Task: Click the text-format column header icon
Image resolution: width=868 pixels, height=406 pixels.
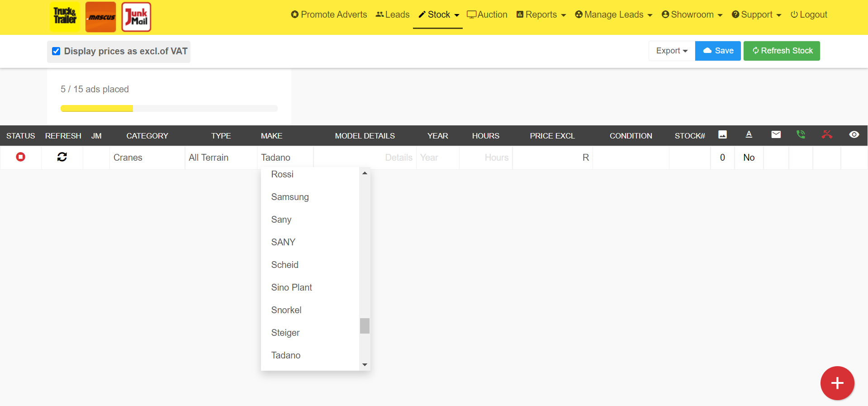Action: (749, 134)
